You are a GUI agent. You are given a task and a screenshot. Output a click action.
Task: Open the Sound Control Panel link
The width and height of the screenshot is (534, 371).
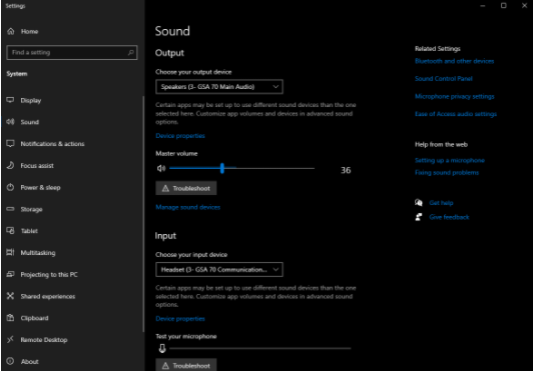coord(443,78)
